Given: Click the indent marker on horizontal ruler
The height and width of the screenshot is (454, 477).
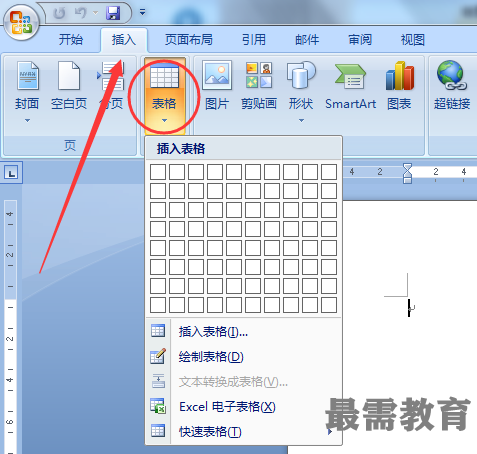Looking at the screenshot, I should click(x=407, y=173).
